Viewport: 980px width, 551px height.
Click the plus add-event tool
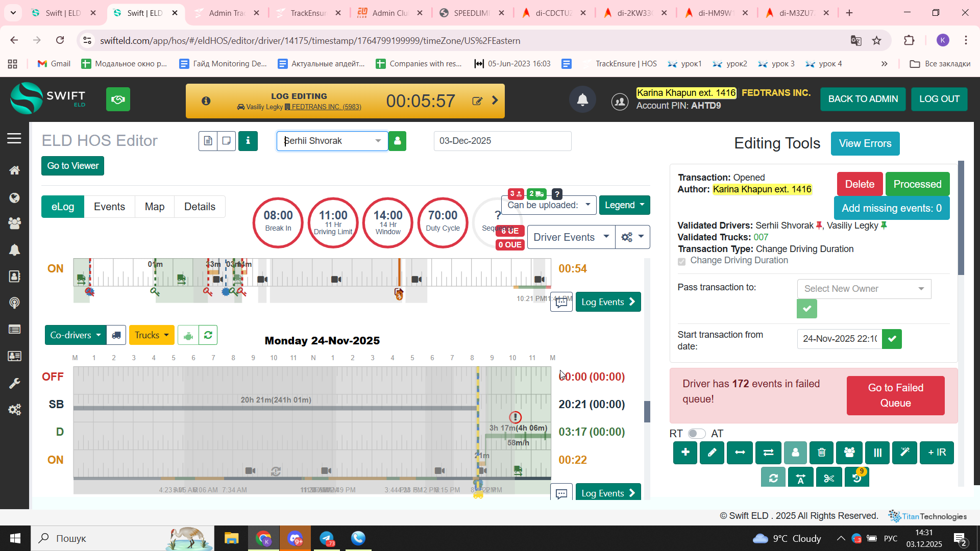coord(685,453)
